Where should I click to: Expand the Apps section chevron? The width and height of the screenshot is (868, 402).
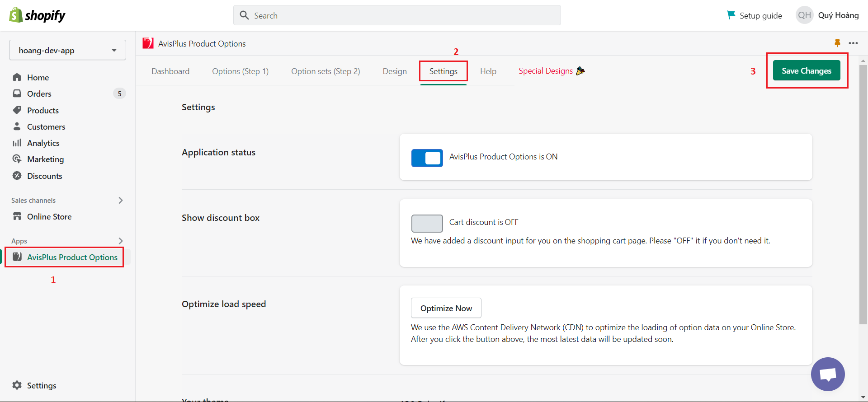coord(120,241)
